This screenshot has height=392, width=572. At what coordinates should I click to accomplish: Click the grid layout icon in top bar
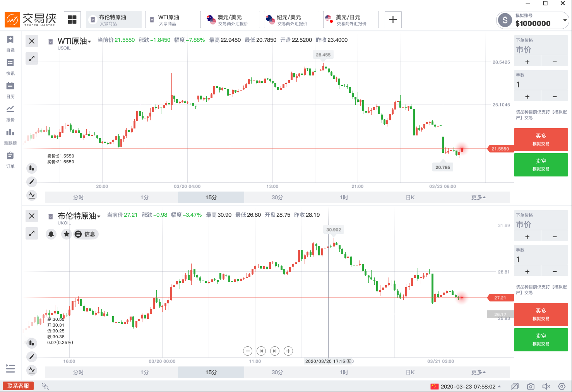tap(72, 20)
